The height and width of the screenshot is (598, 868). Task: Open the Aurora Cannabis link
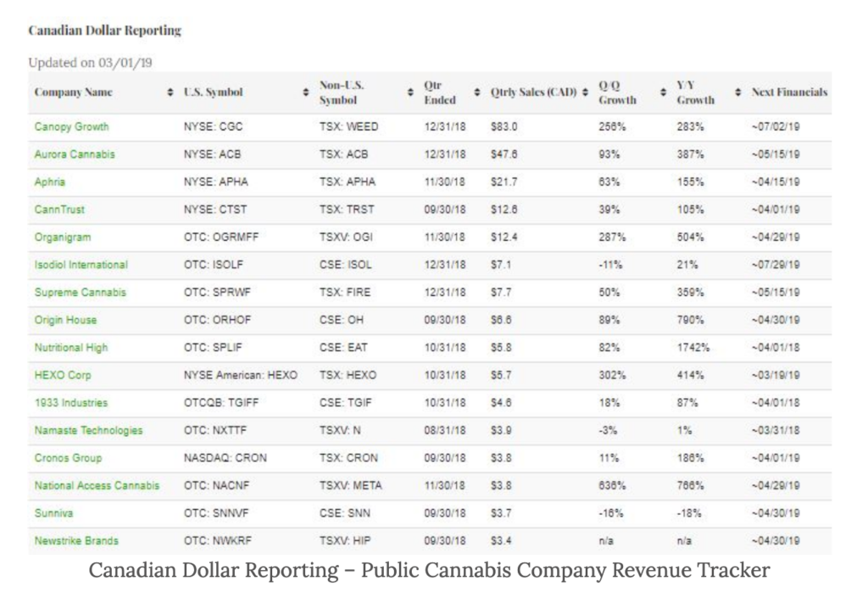(75, 154)
